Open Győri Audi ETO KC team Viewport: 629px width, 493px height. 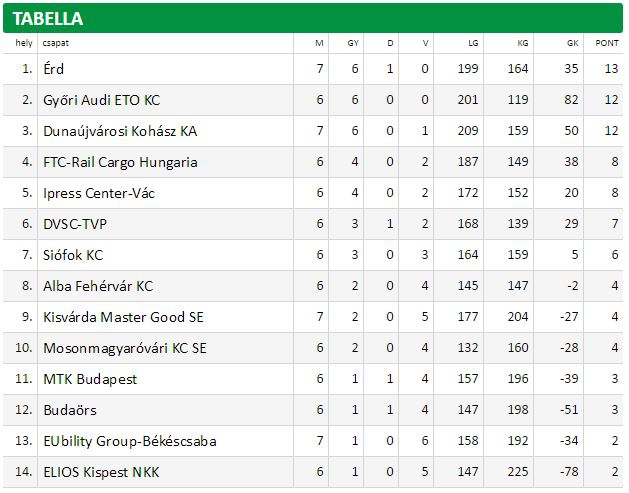click(101, 100)
